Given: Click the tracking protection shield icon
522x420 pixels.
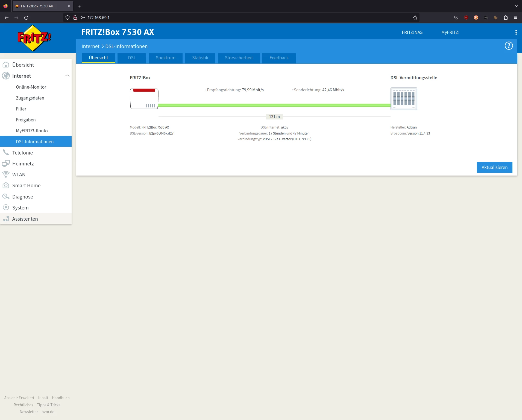Looking at the screenshot, I should [x=68, y=17].
